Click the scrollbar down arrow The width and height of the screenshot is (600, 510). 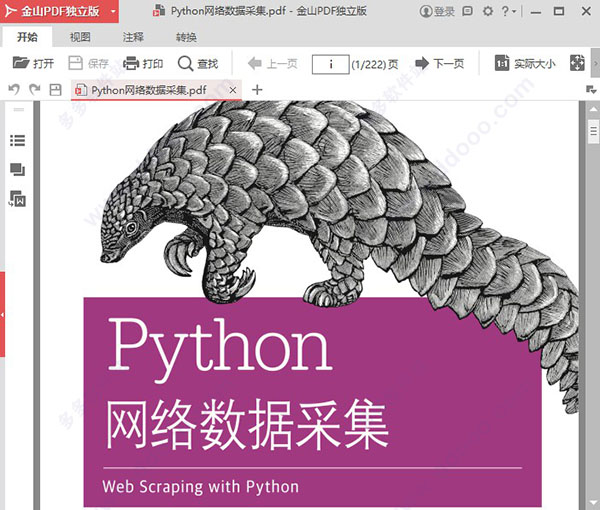[593, 502]
